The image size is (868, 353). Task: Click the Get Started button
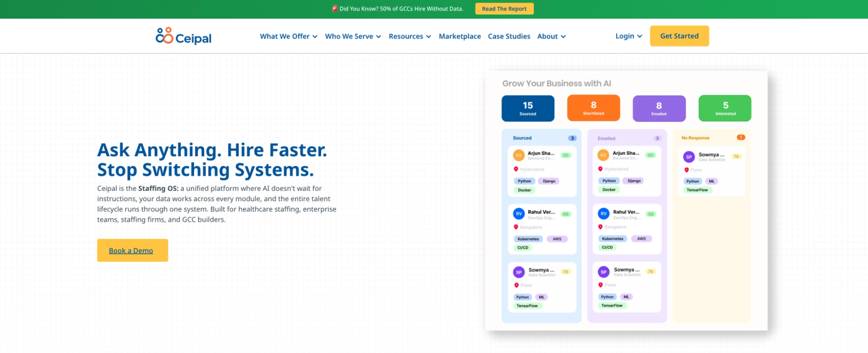679,36
